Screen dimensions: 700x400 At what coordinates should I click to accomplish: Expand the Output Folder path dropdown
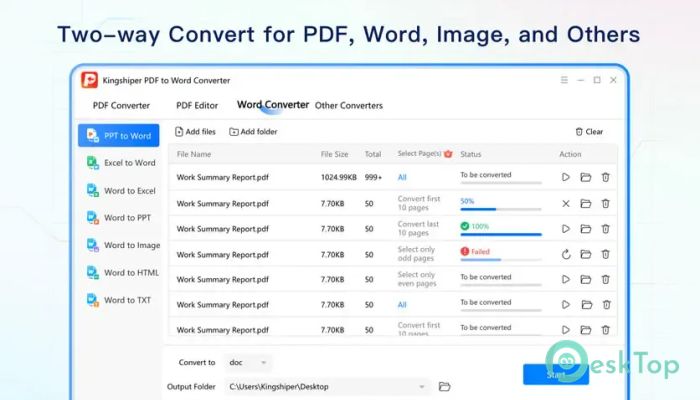click(x=421, y=387)
